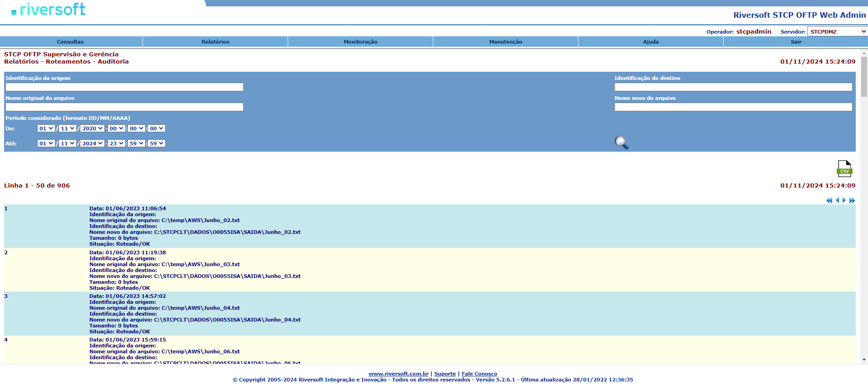Screen dimensions: 868x386
Task: Open the Até day dropdown
Action: pyautogui.click(x=46, y=144)
